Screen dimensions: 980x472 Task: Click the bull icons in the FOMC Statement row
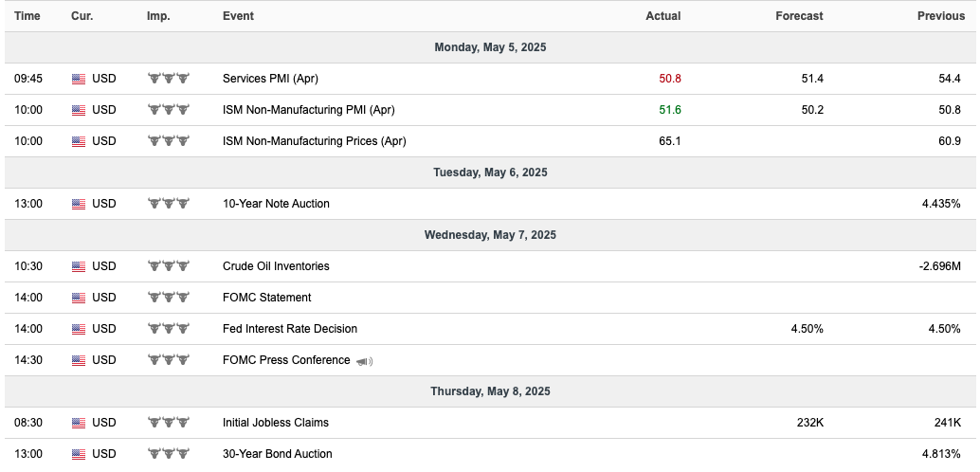[168, 297]
